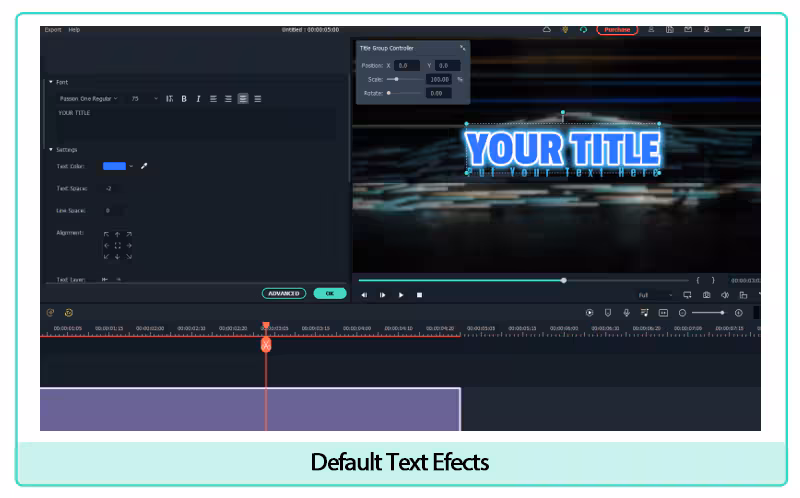Click the green headset support icon
Image resolution: width=800 pixels, height=498 pixels.
[583, 30]
